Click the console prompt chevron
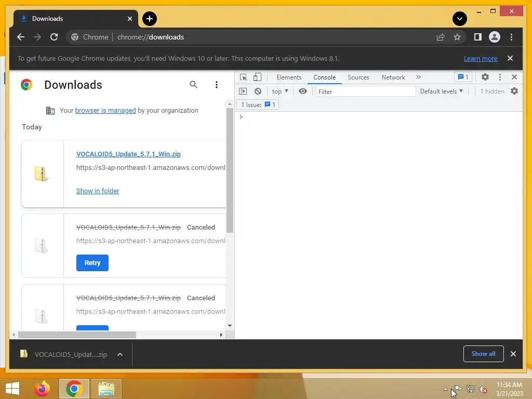The image size is (532, 399). [241, 117]
